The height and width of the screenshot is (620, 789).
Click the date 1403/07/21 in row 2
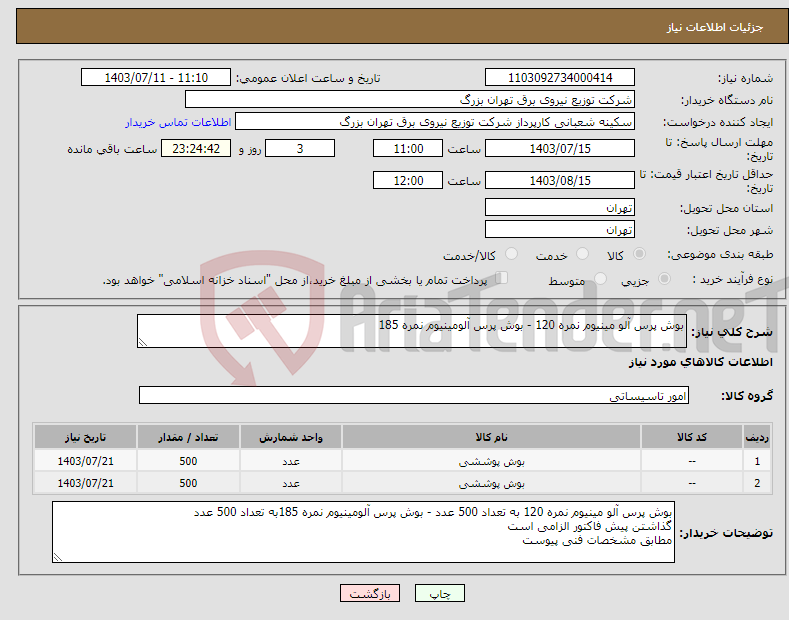pyautogui.click(x=86, y=484)
